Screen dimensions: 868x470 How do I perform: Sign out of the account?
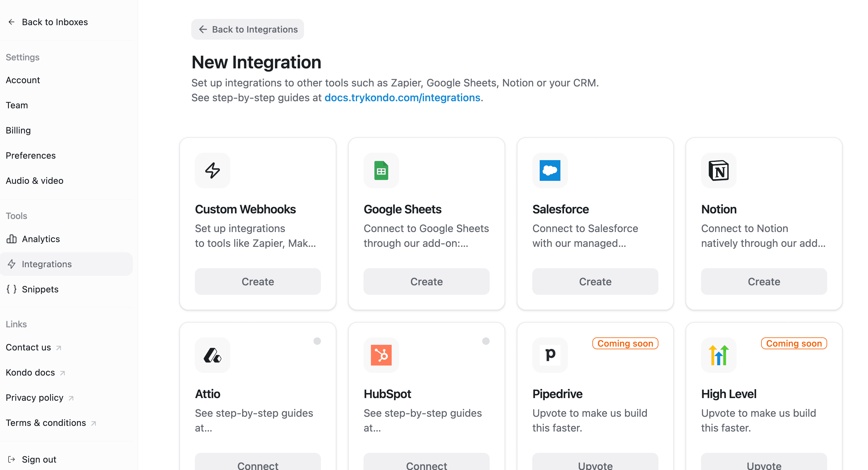click(32, 459)
